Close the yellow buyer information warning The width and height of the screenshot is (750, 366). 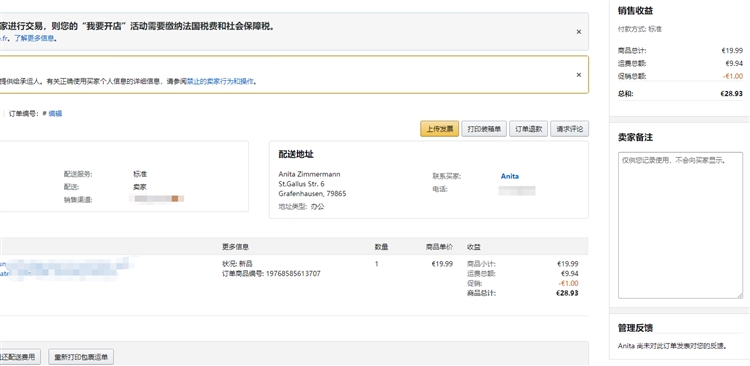(579, 75)
